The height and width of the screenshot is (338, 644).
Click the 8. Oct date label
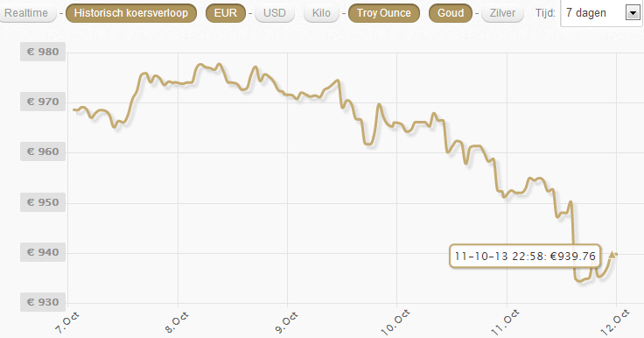pos(177,323)
